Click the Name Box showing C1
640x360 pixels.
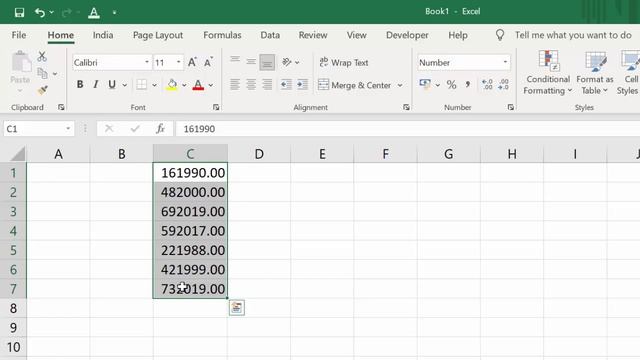point(38,129)
